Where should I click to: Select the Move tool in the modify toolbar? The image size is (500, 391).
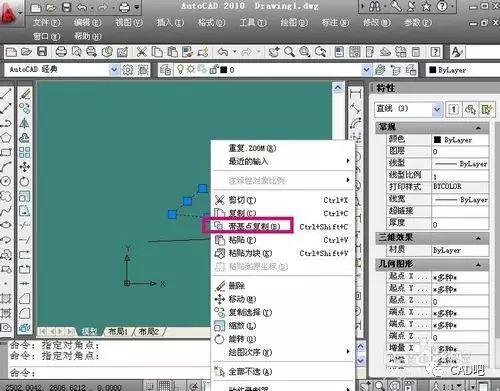[25, 167]
